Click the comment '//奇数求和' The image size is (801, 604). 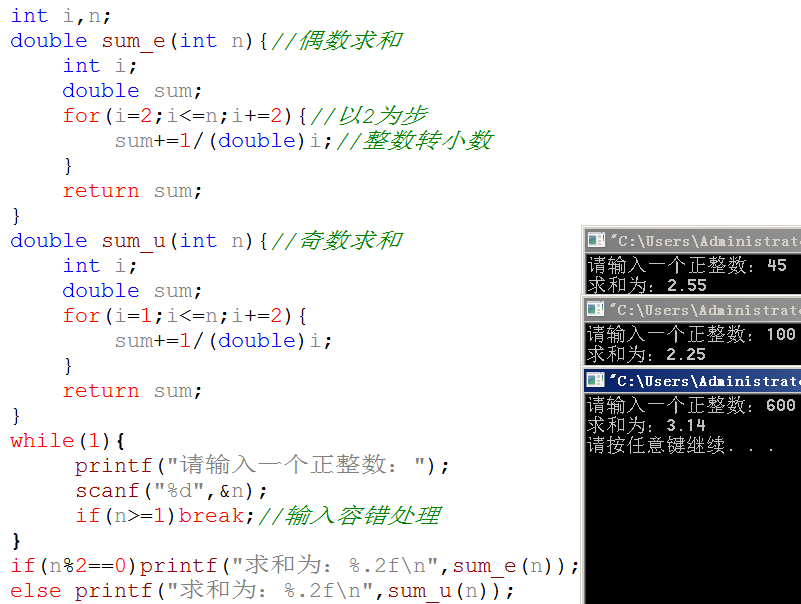[337, 240]
